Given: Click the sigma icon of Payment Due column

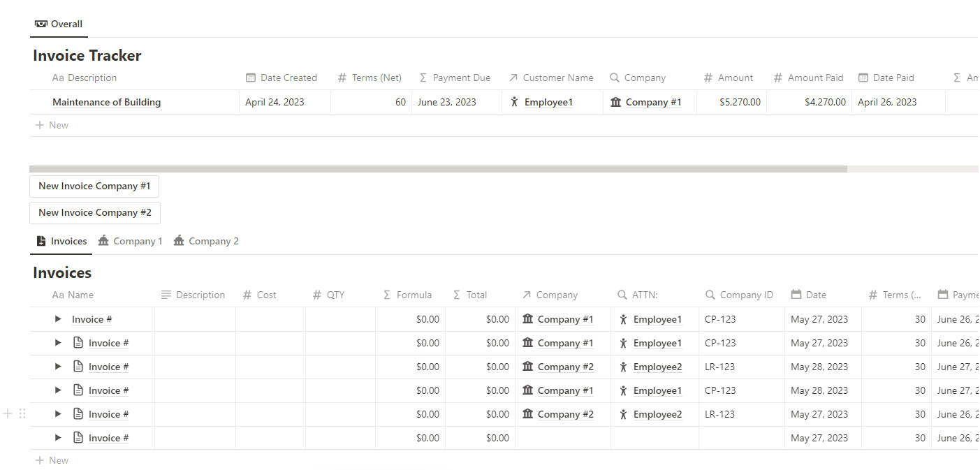Looking at the screenshot, I should pyautogui.click(x=423, y=78).
